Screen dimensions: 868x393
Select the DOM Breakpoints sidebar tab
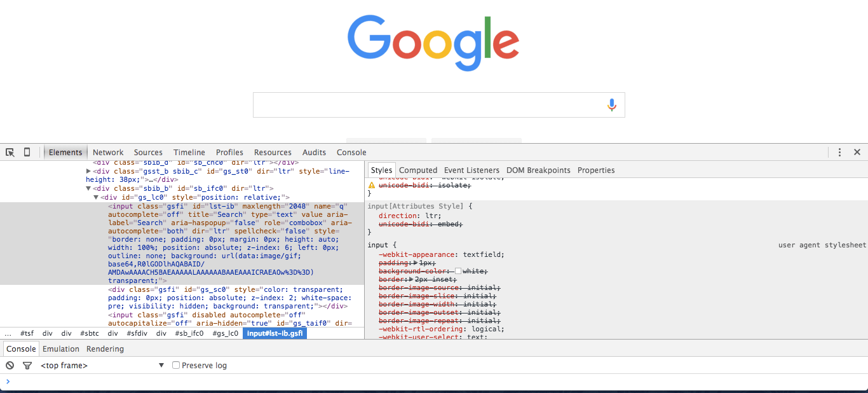(x=538, y=170)
